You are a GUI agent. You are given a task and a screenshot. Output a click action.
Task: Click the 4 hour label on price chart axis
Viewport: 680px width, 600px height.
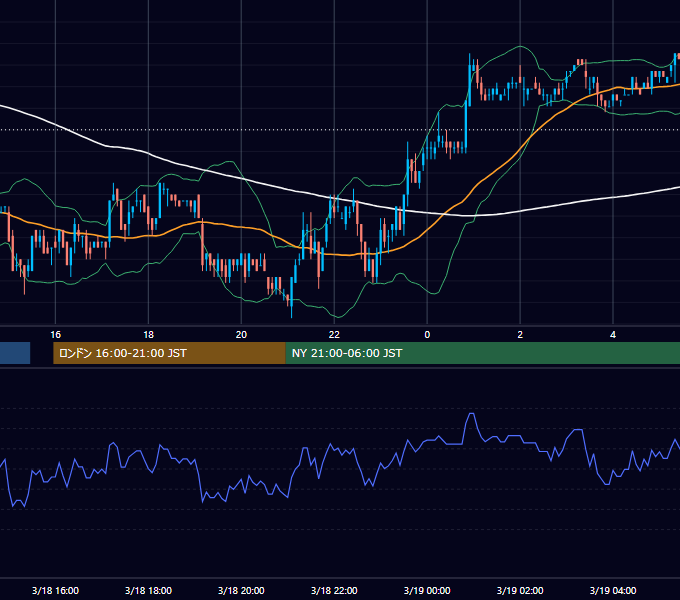[x=613, y=335]
